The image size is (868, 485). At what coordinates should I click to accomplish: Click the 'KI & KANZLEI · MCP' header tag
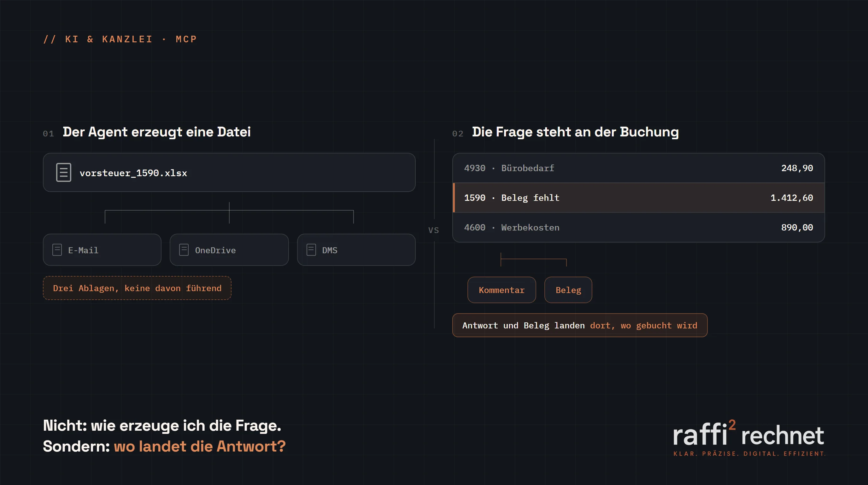120,39
